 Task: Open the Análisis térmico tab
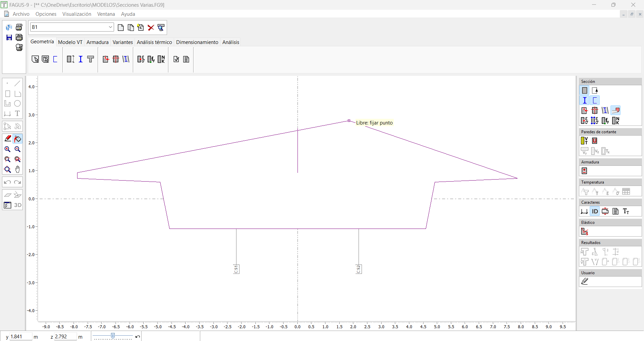[x=154, y=42]
